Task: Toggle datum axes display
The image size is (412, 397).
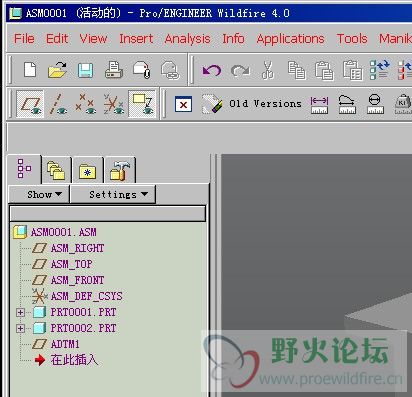Action: (x=58, y=104)
